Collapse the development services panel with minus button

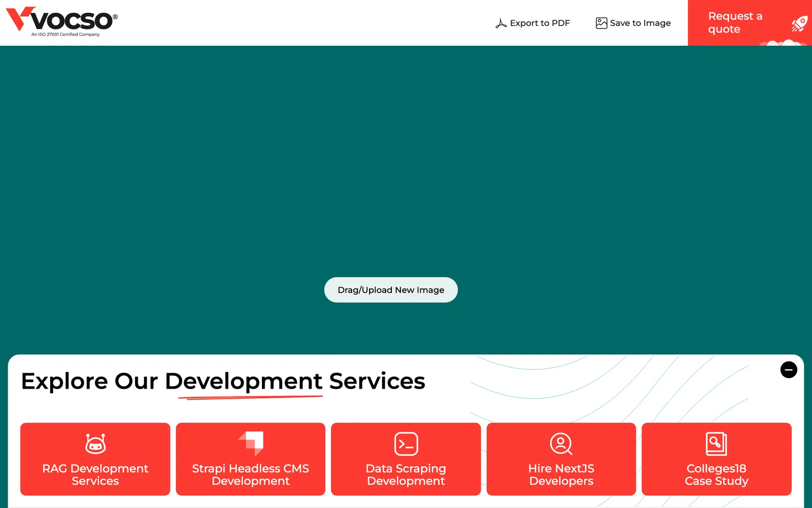789,370
